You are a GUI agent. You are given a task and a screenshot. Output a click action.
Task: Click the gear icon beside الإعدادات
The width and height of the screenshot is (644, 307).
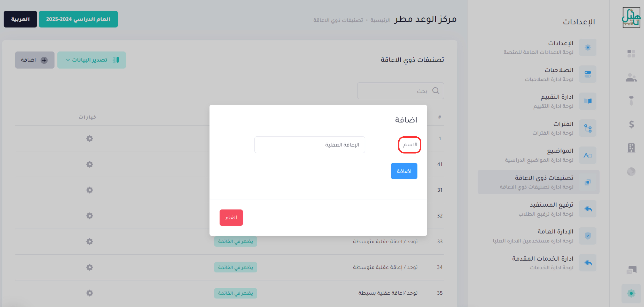[x=588, y=47]
